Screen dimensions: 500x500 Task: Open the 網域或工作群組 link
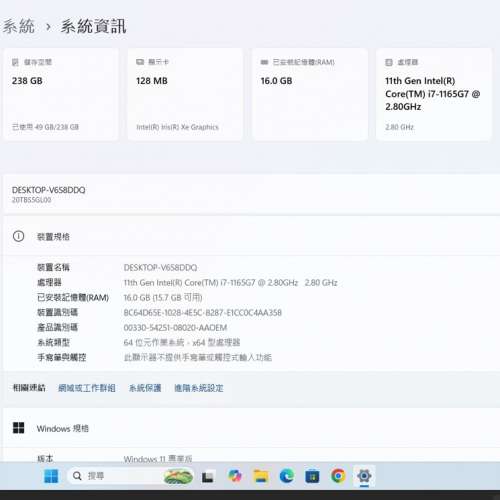pos(87,388)
